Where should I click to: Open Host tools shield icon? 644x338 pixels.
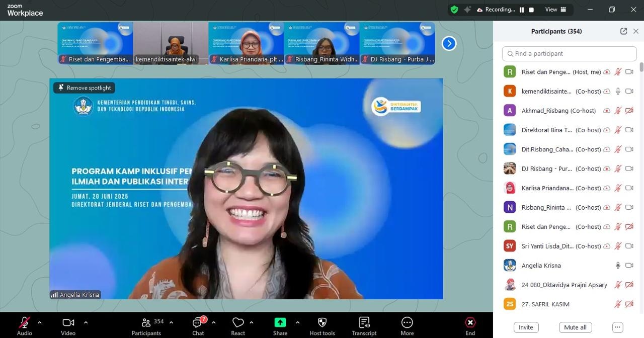[322, 323]
